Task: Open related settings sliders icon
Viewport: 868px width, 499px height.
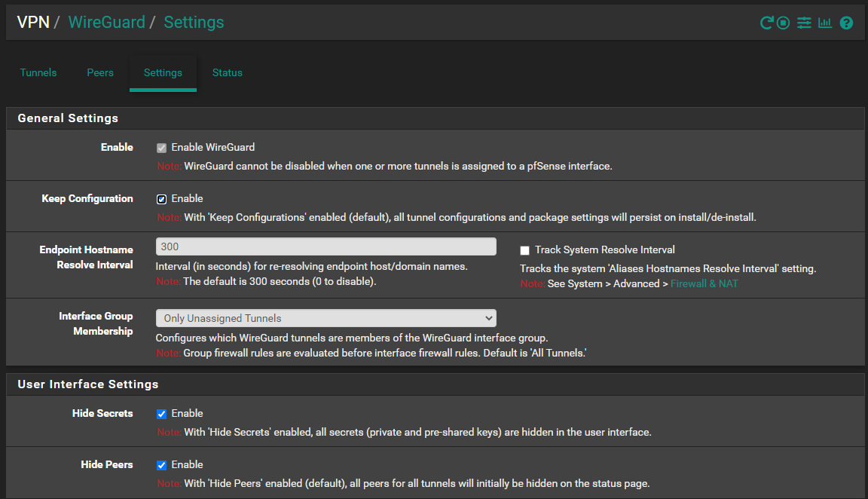Action: click(x=804, y=23)
